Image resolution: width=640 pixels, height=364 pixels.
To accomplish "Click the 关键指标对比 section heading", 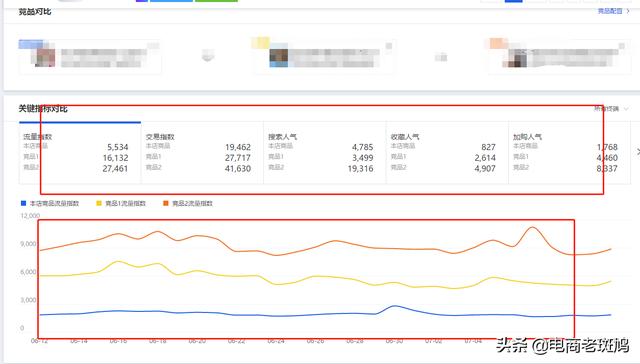I will (x=43, y=109).
